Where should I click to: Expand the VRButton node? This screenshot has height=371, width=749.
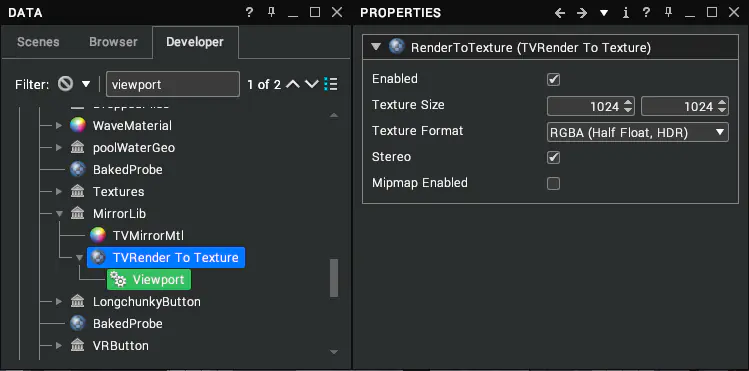click(59, 346)
